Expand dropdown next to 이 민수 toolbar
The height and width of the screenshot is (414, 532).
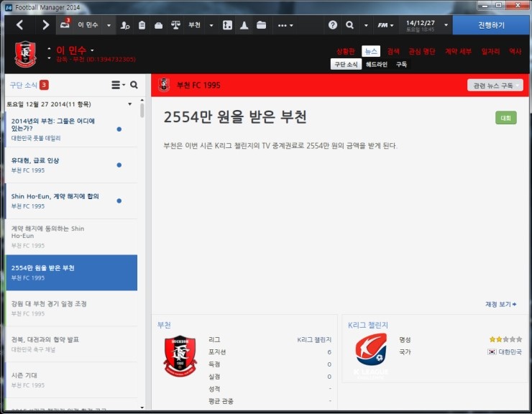point(109,25)
